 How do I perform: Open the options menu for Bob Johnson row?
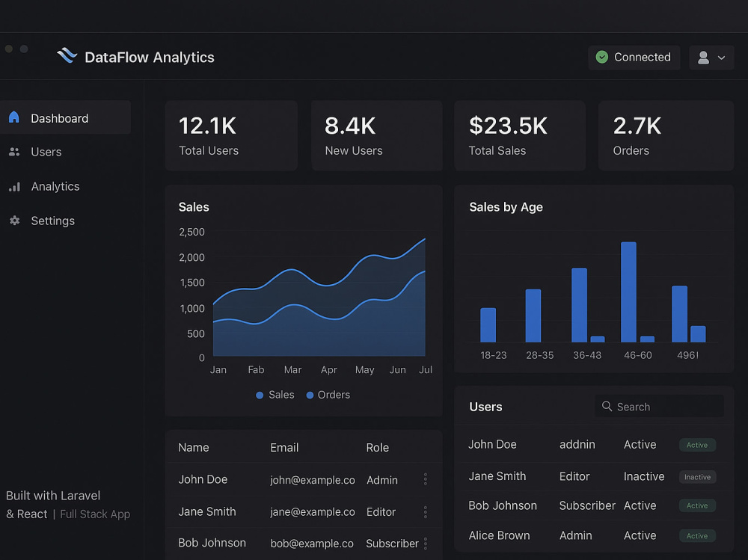[425, 544]
